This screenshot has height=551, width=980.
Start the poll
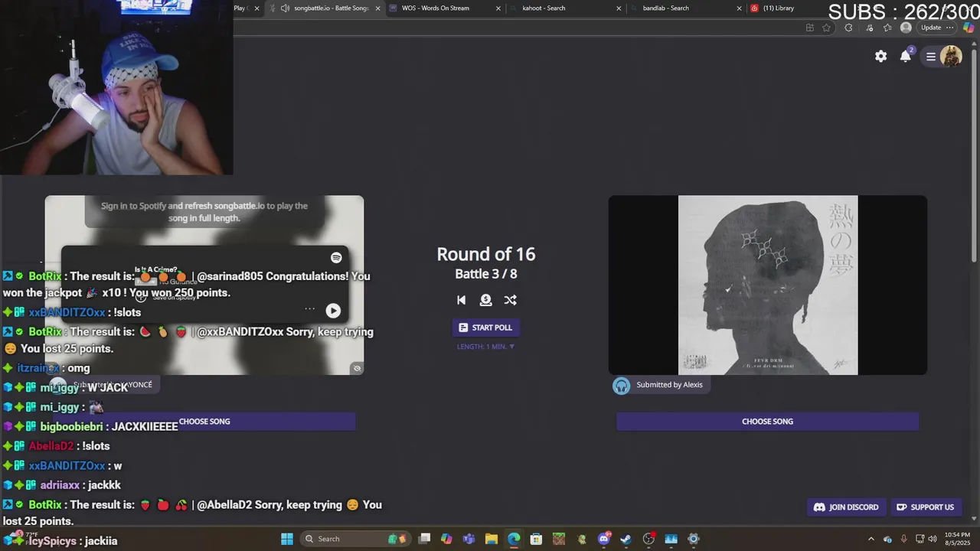pos(485,328)
